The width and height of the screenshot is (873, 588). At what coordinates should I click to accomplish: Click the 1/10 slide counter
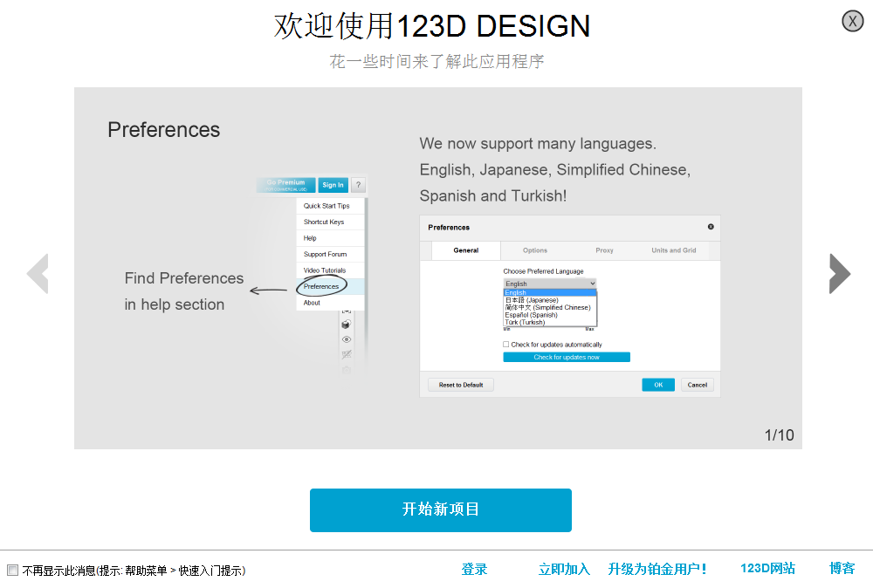[779, 435]
